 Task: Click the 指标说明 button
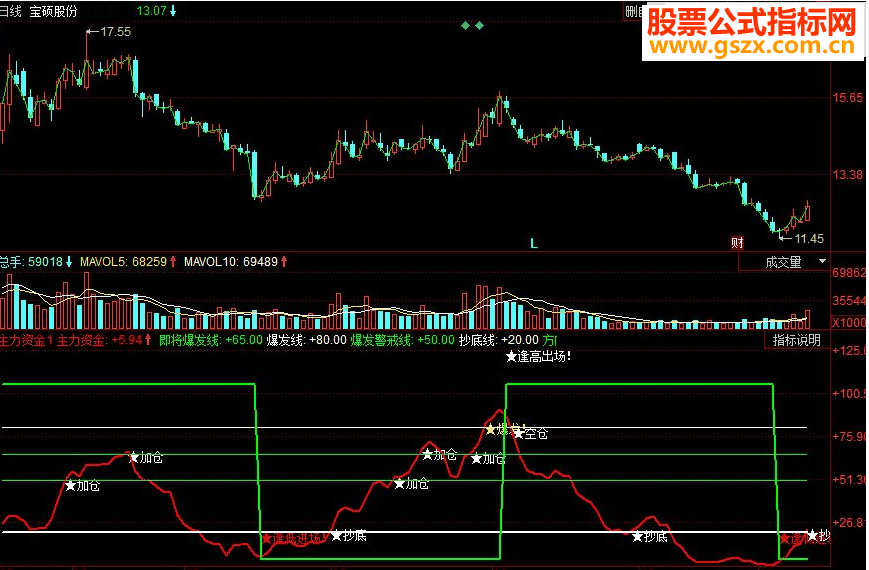point(796,340)
